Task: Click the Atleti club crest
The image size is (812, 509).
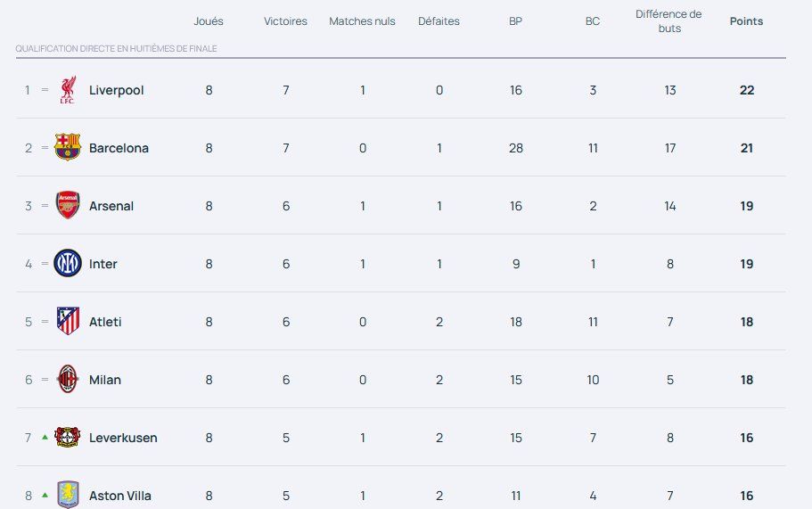Action: point(68,321)
